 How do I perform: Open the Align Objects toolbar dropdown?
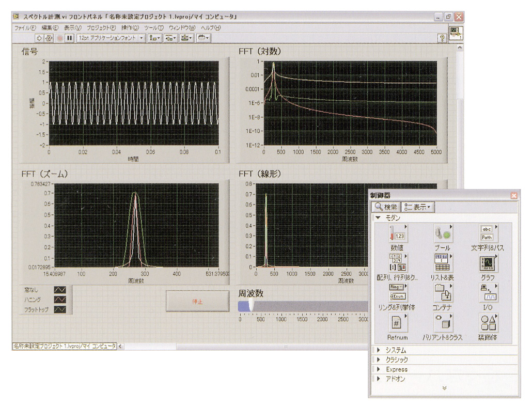pos(155,38)
